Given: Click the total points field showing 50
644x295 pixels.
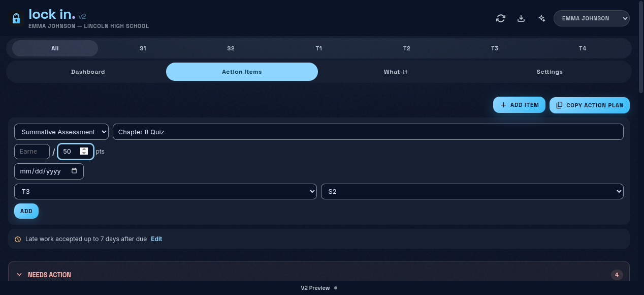Looking at the screenshot, I should coord(75,151).
